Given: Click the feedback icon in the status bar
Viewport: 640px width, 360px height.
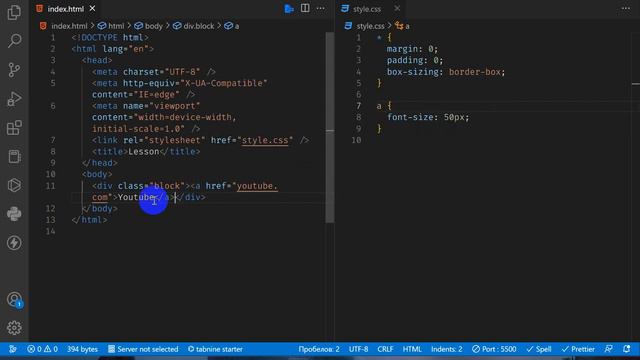Looking at the screenshot, I should point(609,349).
